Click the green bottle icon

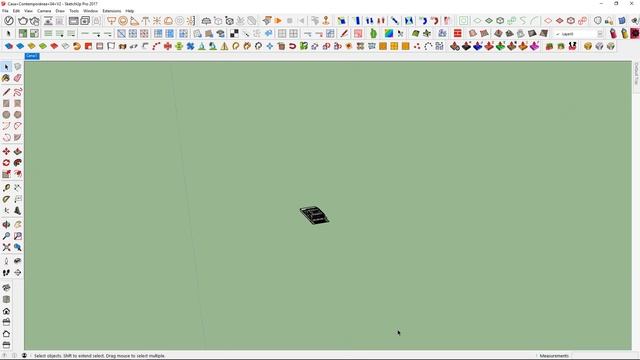(373, 33)
